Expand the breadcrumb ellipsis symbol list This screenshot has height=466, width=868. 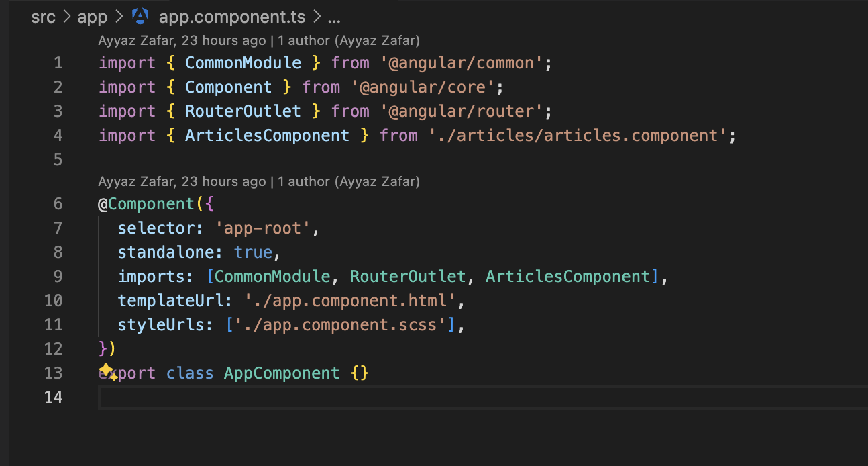(x=333, y=17)
